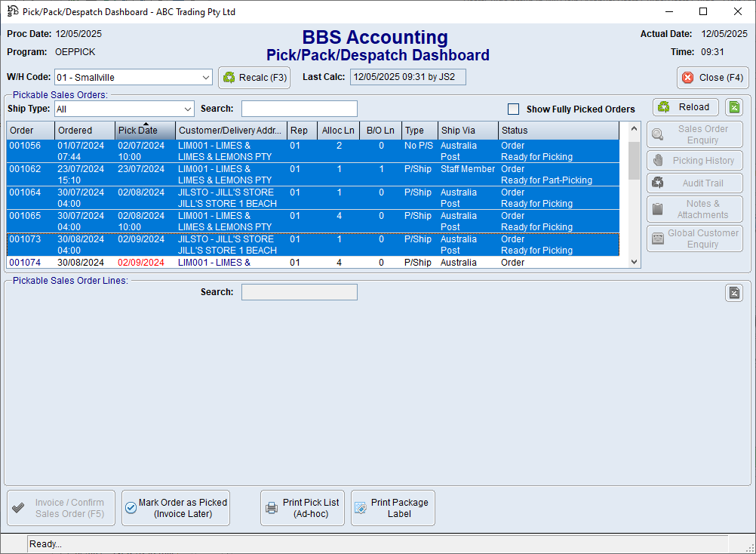Click the Ship Via column header
Image resolution: width=756 pixels, height=554 pixels.
[467, 131]
